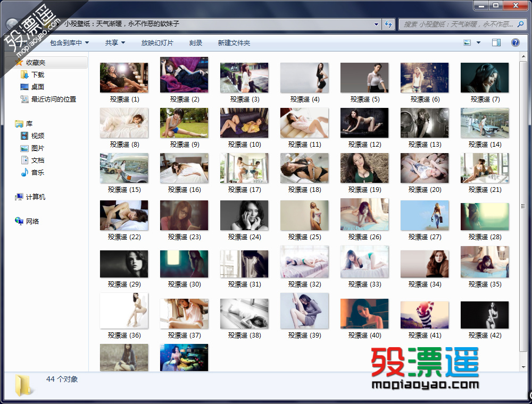This screenshot has height=404, width=532.
Task: Click file name label 殁漂遥 (16)
Action: 184,189
